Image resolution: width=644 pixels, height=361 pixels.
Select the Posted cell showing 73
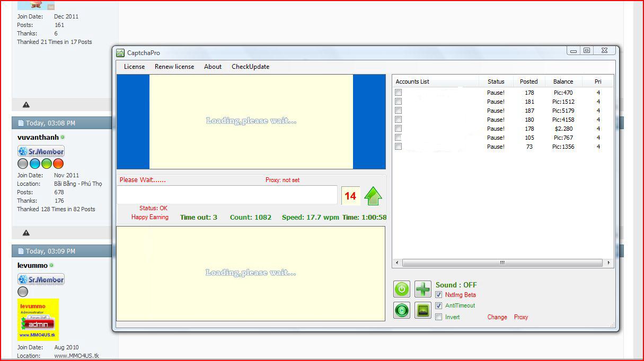click(x=529, y=147)
